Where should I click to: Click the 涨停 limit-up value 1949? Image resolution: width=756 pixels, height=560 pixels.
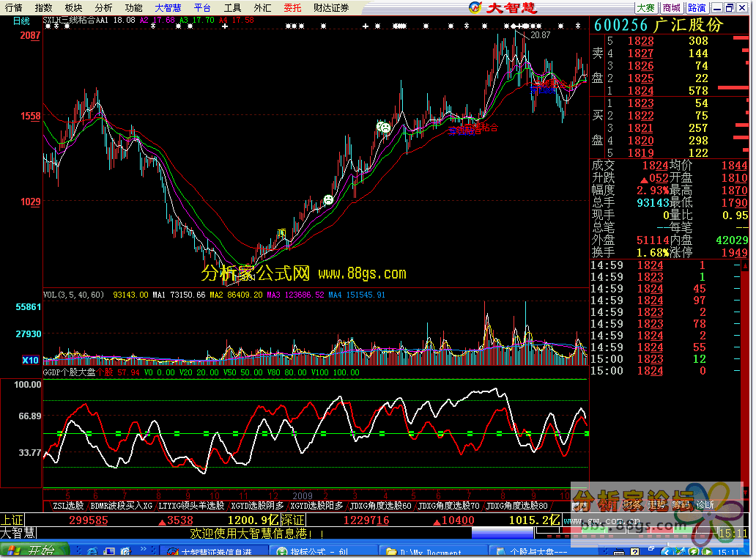point(734,253)
